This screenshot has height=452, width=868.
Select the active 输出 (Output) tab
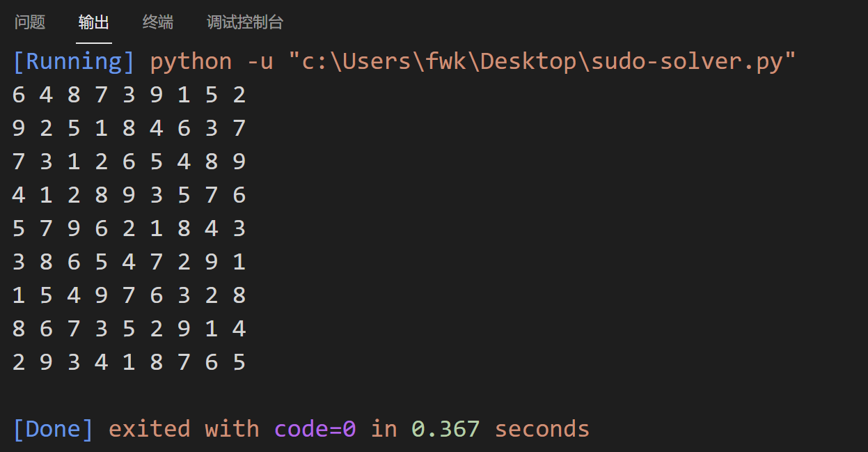pyautogui.click(x=94, y=22)
